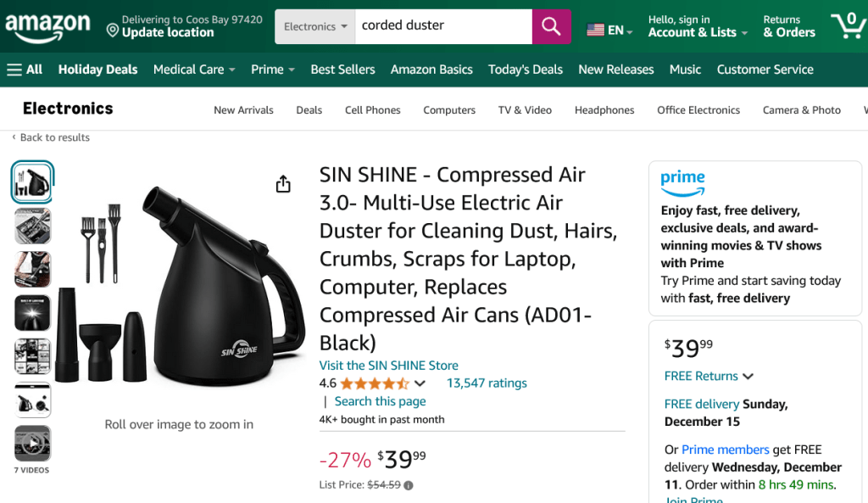Screen dimensions: 868x503
Task: Open Today's Deals in navigation bar
Action: tap(526, 70)
